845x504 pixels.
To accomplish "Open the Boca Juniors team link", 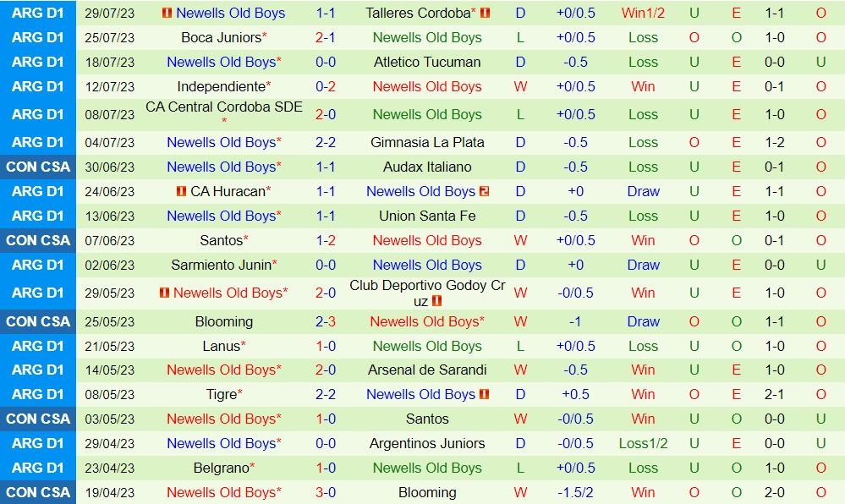I will (x=220, y=38).
